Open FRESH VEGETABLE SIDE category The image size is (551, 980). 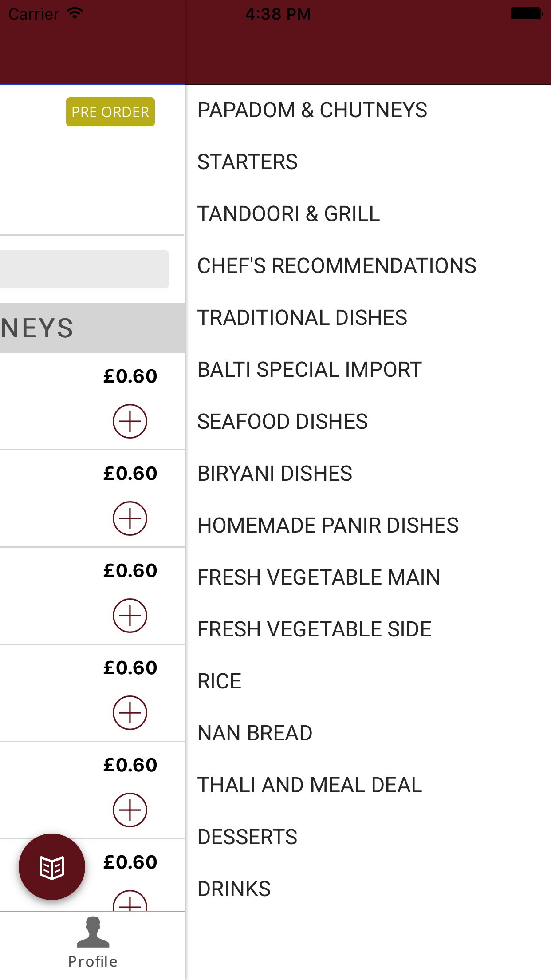pos(314,629)
